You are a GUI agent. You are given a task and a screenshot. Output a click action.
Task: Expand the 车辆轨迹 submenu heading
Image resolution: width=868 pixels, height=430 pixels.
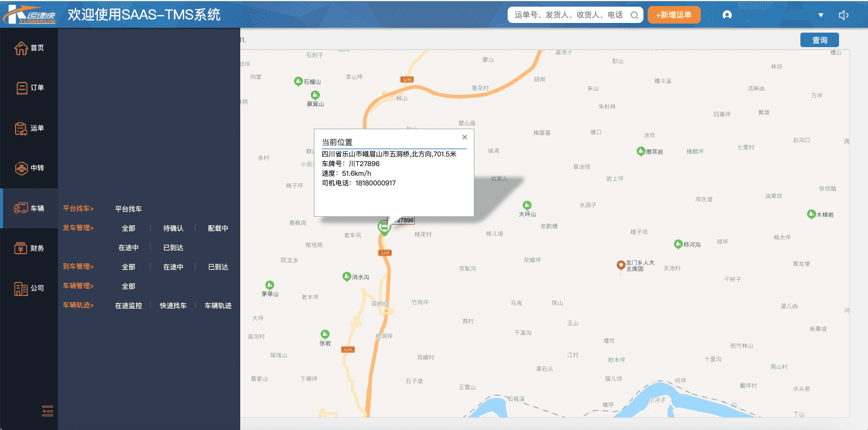78,306
